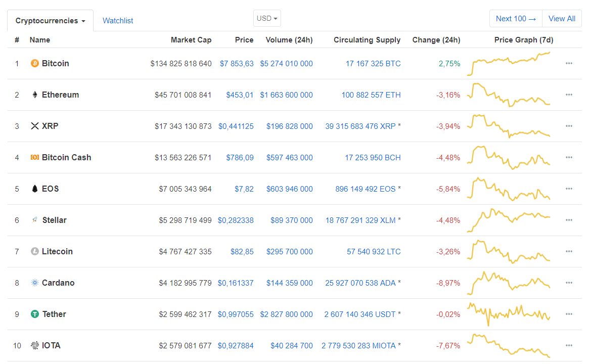
Task: Click the Price Graph (7d) column header
Action: coord(523,40)
